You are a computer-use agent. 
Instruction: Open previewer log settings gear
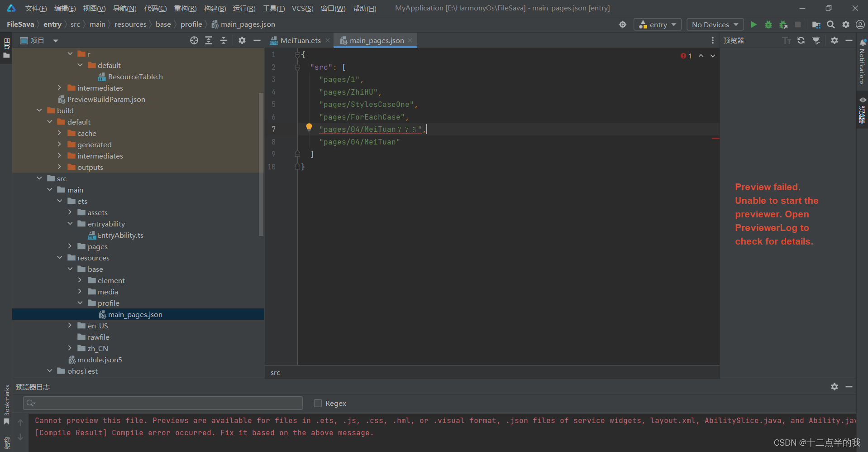[835, 387]
